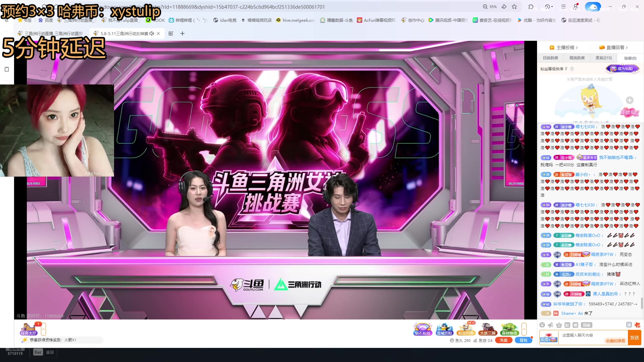Viewport: 644px width, 362px height.
Task: Click the sidebar clipboard icon
Action: [x=7, y=69]
